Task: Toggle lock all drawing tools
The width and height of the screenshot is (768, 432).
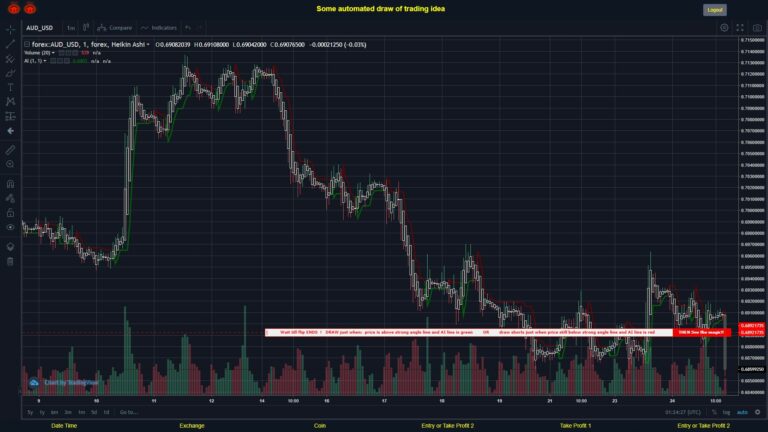Action: 10,213
